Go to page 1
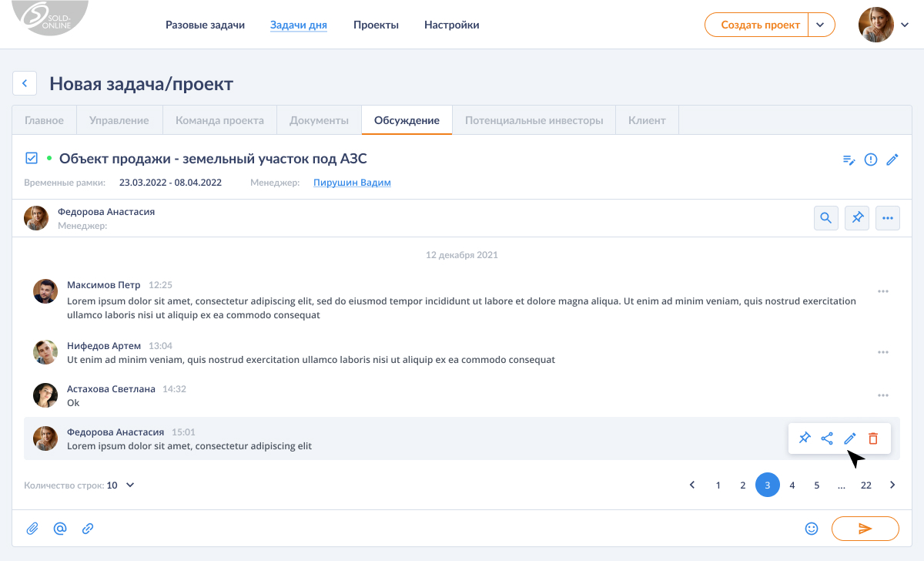Image resolution: width=924 pixels, height=561 pixels. [x=718, y=485]
